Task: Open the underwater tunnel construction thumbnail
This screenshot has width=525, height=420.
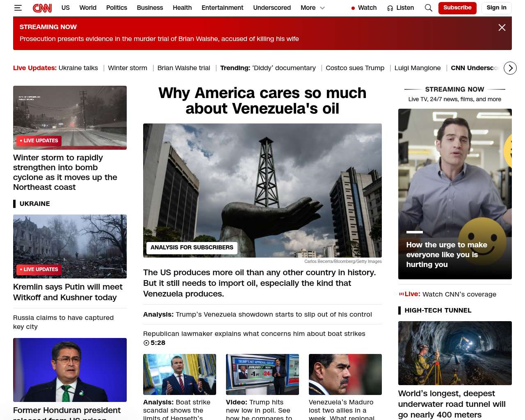Action: tap(455, 353)
